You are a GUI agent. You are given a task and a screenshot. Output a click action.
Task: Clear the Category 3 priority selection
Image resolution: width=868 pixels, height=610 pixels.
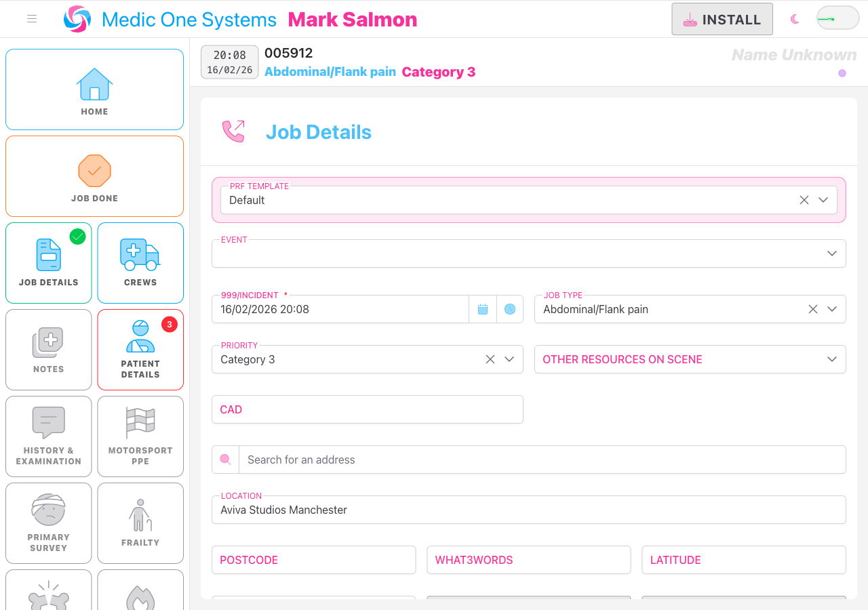[x=490, y=359]
